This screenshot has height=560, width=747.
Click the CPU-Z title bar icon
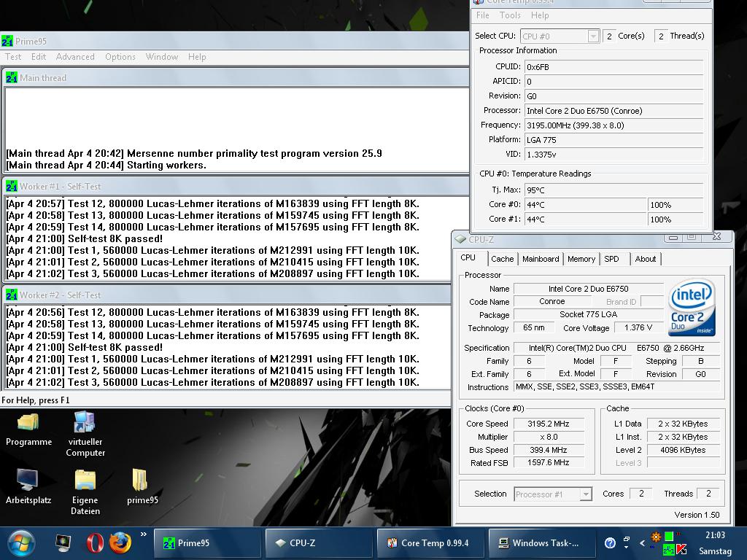(x=460, y=239)
